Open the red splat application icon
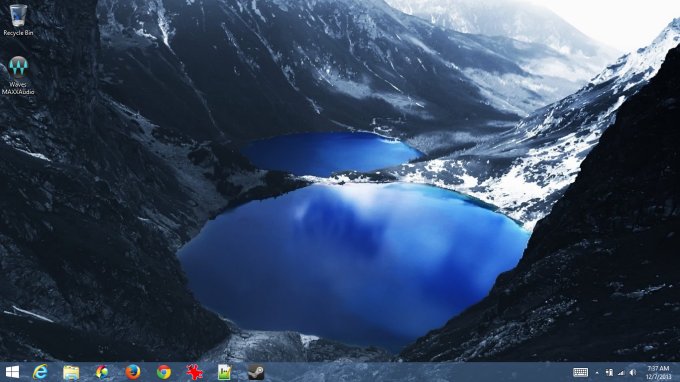This screenshot has height=382, width=680. click(x=194, y=372)
